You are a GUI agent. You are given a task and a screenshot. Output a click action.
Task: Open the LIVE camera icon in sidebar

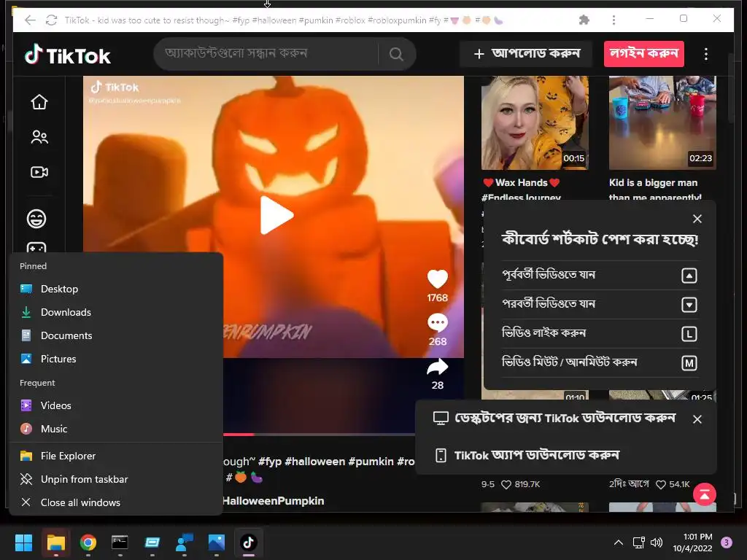pos(39,172)
